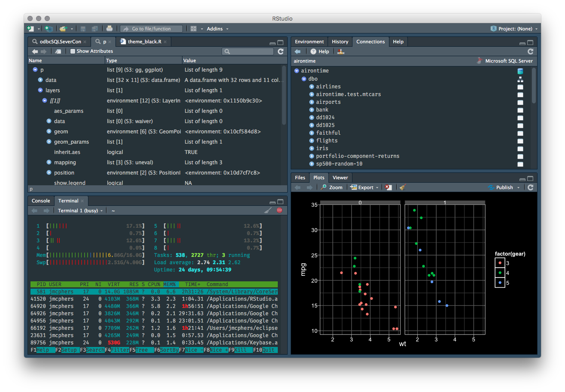
Task: Click the print icon in main toolbar
Action: click(109, 29)
